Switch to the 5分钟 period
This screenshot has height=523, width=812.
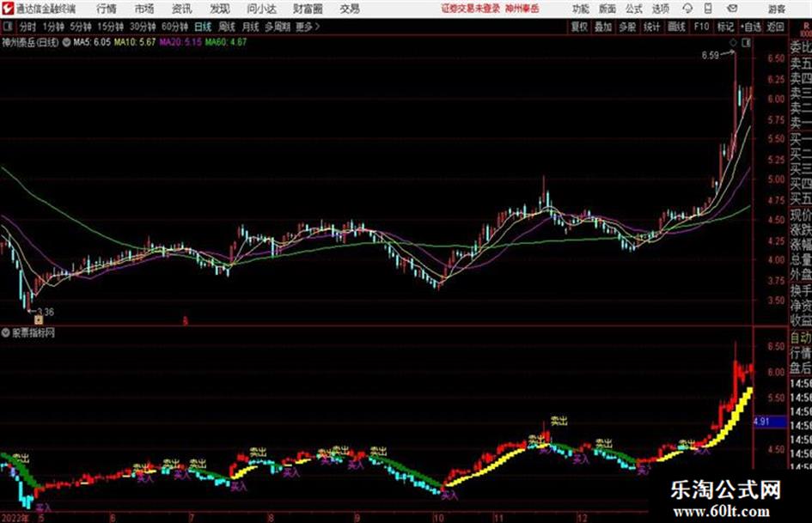tap(81, 27)
